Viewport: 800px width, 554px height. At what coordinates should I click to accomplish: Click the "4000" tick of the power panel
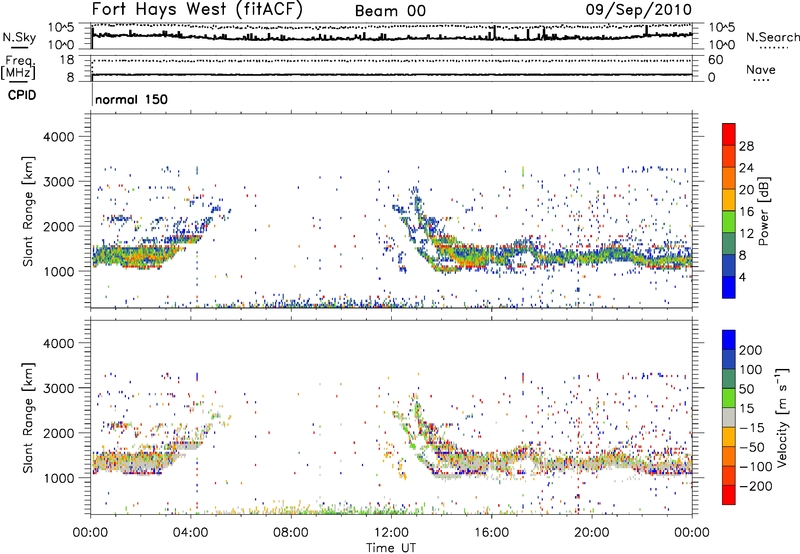59,137
